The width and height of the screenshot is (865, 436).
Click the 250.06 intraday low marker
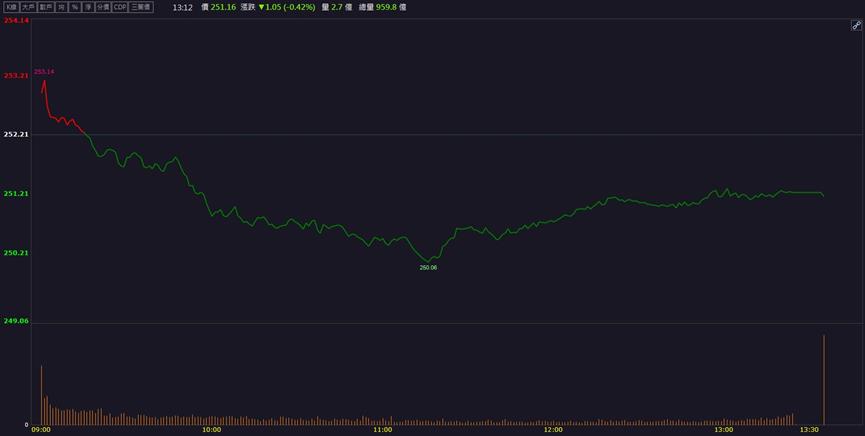(428, 268)
